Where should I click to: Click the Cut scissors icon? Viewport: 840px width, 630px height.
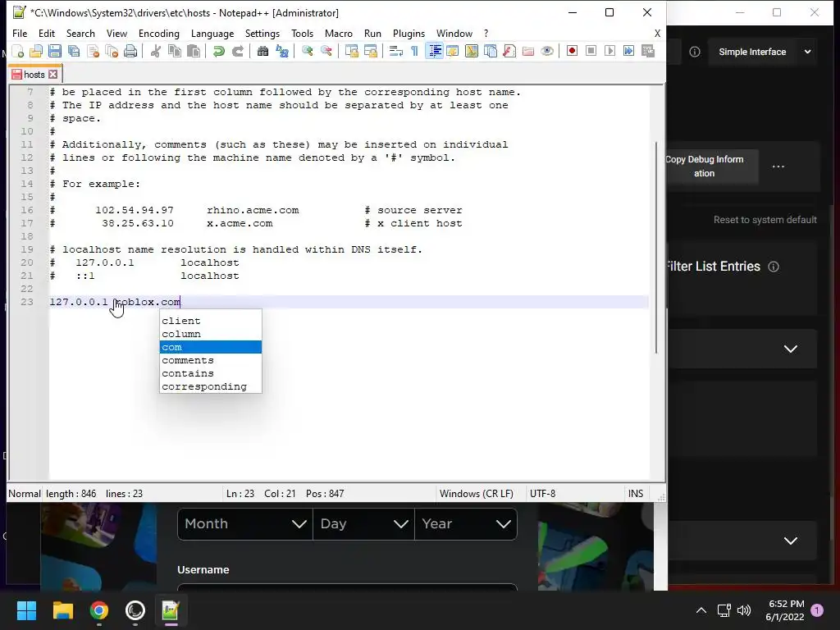pos(156,52)
